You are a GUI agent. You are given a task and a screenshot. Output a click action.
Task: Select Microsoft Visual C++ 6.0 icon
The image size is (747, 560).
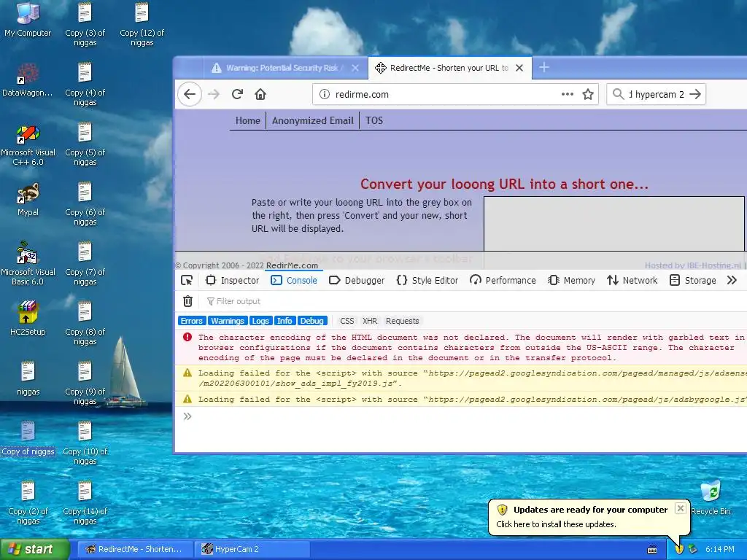[x=28, y=145]
